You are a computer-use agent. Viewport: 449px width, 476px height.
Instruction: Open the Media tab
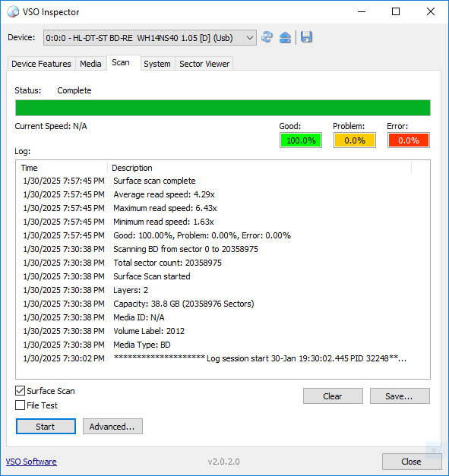[x=90, y=64]
